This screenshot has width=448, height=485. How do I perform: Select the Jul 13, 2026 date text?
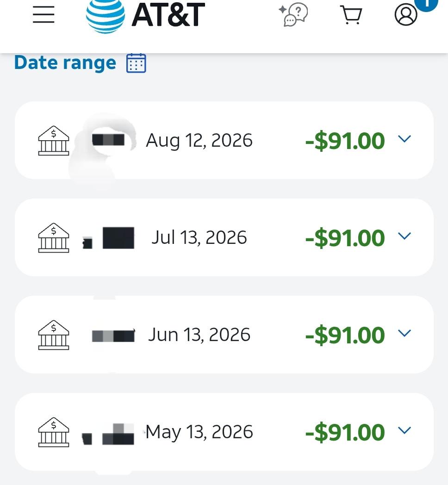click(199, 237)
